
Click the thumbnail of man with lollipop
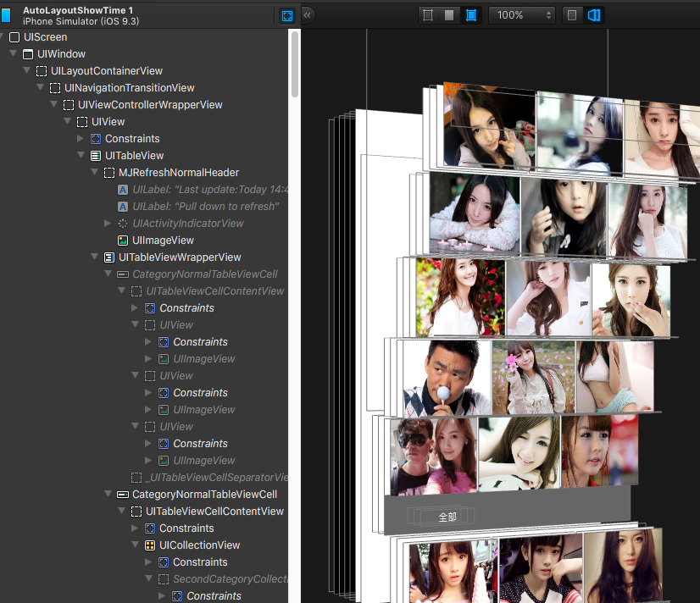pos(447,378)
